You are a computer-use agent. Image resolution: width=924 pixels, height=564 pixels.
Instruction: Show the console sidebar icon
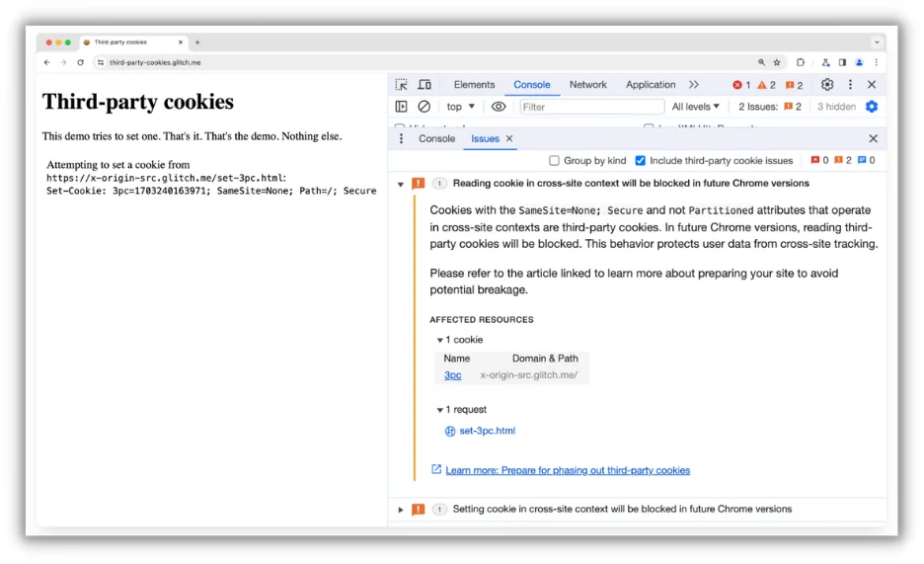[402, 107]
